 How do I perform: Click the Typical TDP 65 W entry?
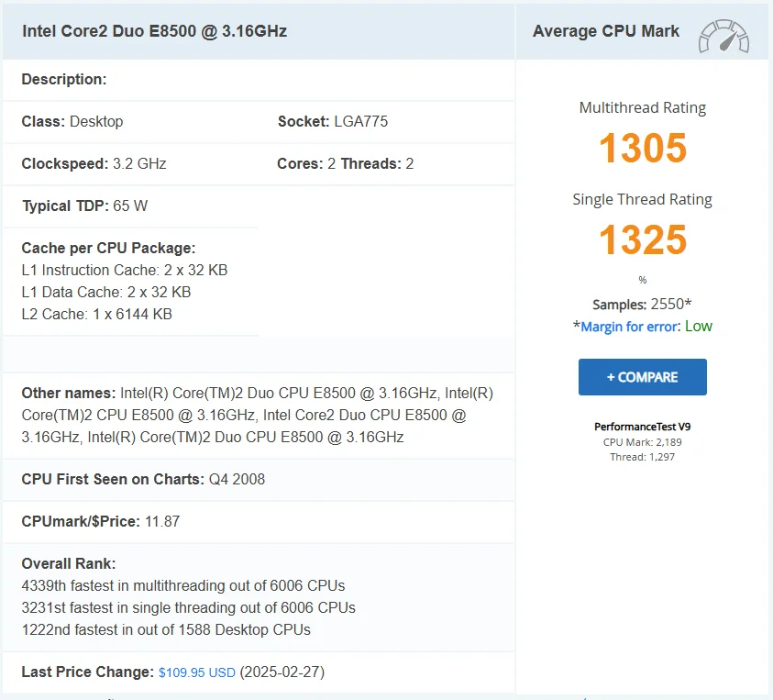coord(84,206)
